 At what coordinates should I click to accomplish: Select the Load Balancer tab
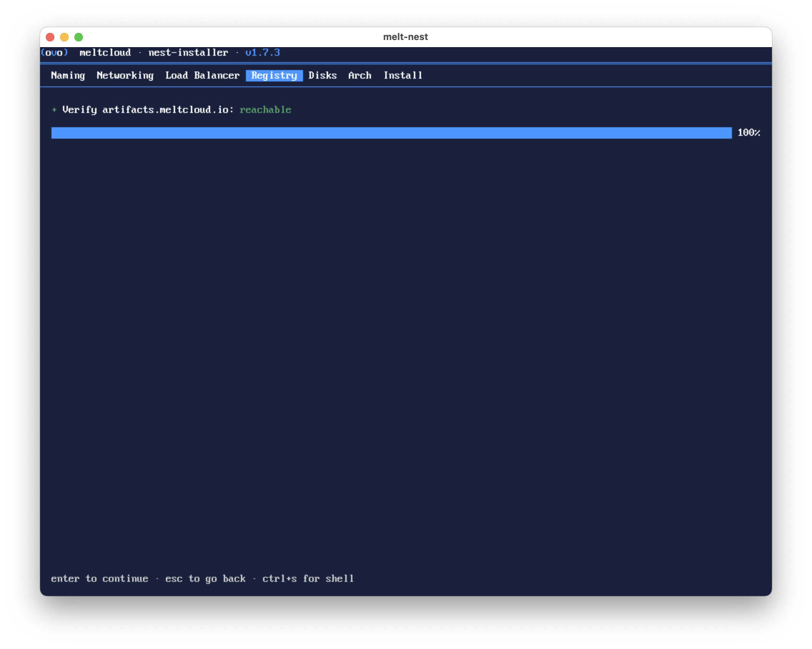coord(202,76)
